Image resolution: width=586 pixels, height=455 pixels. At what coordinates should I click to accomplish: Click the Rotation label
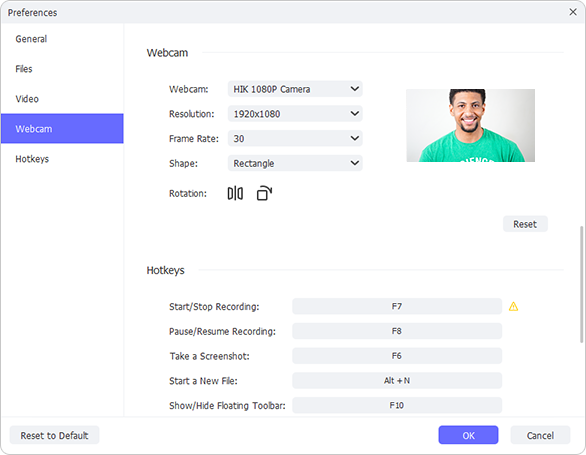[x=188, y=194]
